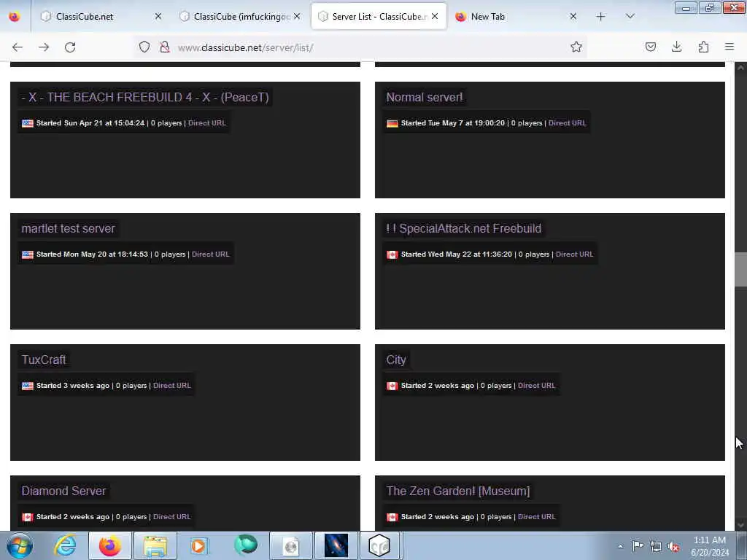Click the US flag on martlet test server
The width and height of the screenshot is (747, 560).
28,254
